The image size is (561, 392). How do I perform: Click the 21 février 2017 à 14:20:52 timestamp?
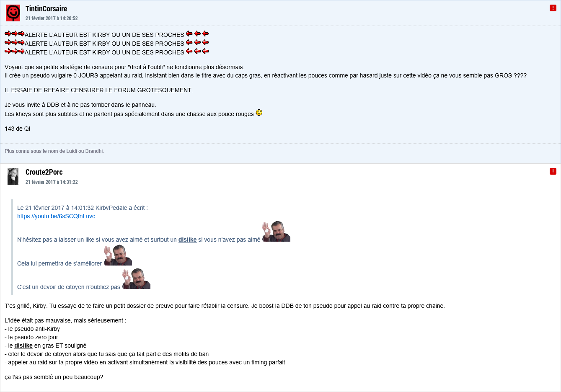point(52,18)
